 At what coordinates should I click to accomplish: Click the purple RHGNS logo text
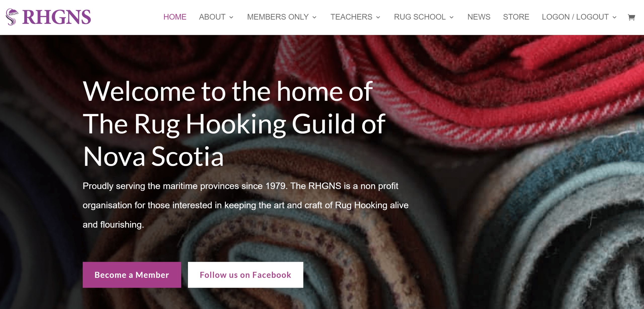click(57, 17)
